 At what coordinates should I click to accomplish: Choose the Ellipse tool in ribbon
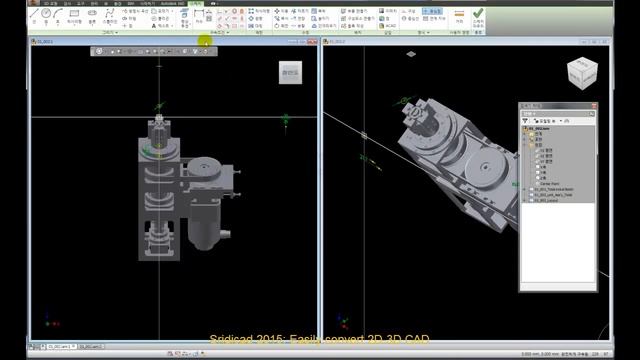[x=129, y=18]
